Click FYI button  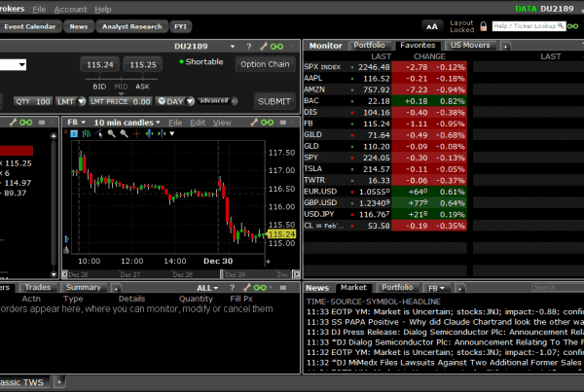pos(181,27)
